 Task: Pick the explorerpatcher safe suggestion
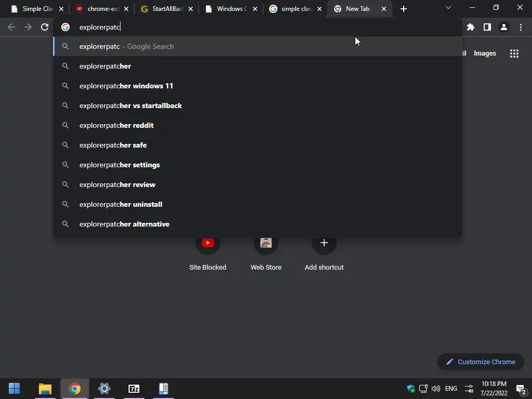click(258, 145)
